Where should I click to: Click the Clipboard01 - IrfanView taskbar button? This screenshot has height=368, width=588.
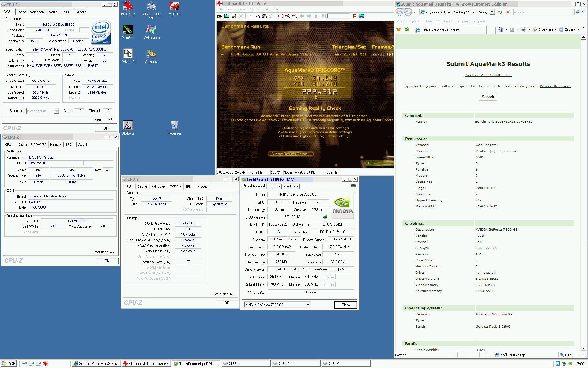click(146, 364)
